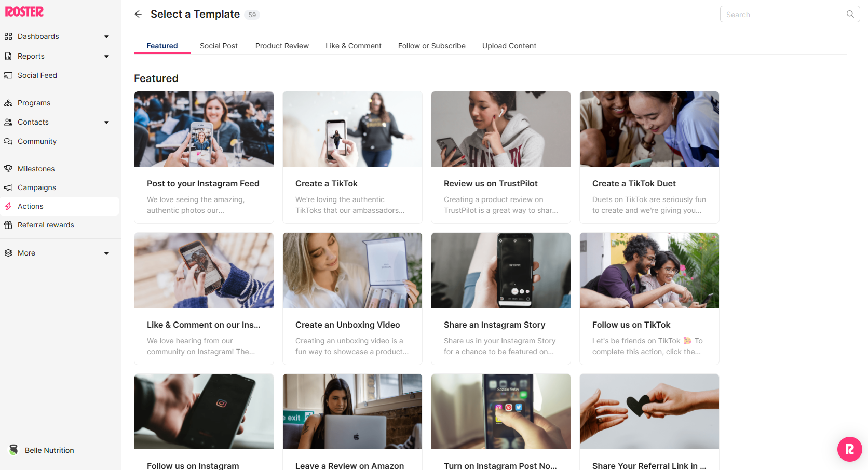The width and height of the screenshot is (868, 470).
Task: Click the Milestones trophy icon
Action: click(8, 169)
